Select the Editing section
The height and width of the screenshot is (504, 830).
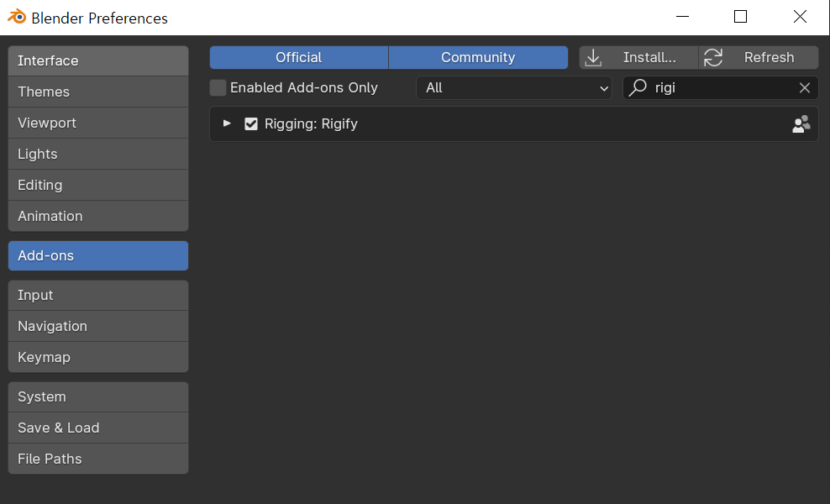[98, 186]
